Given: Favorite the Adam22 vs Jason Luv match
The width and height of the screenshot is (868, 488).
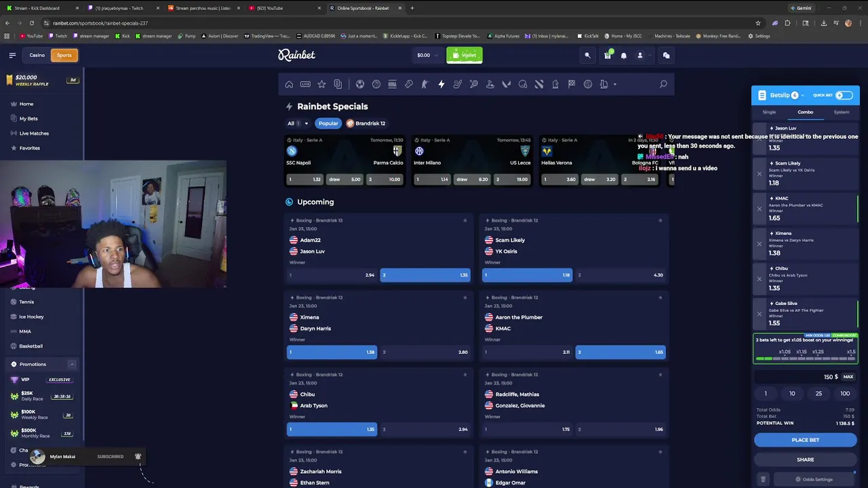Looking at the screenshot, I should (465, 220).
